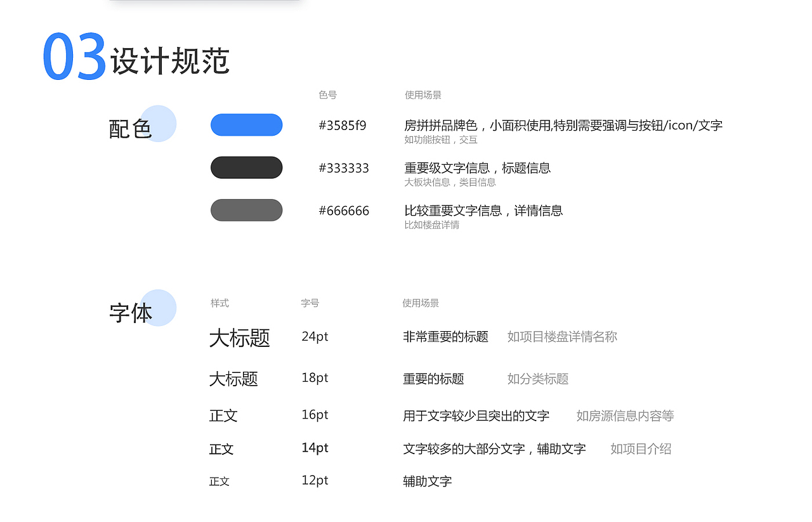Click the 色号 column header

tap(327, 95)
